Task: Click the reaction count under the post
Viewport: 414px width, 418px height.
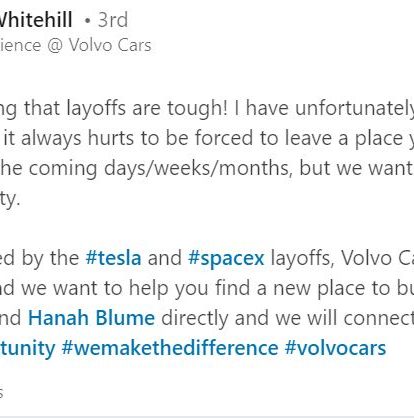Action: 1,393
